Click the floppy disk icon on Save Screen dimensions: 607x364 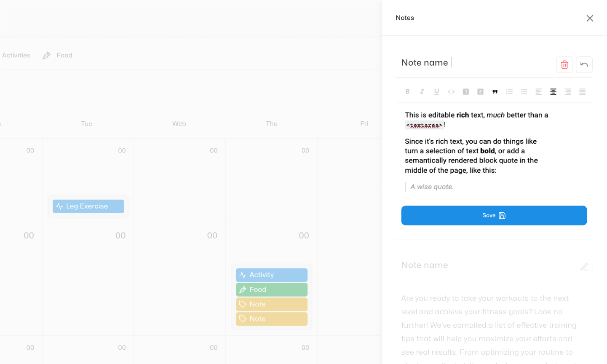tap(502, 215)
